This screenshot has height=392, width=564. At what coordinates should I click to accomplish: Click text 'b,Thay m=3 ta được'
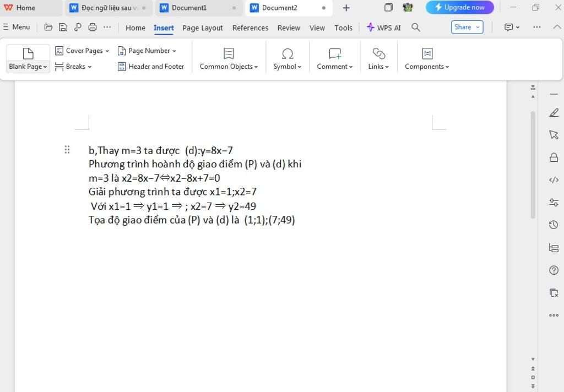click(x=134, y=150)
